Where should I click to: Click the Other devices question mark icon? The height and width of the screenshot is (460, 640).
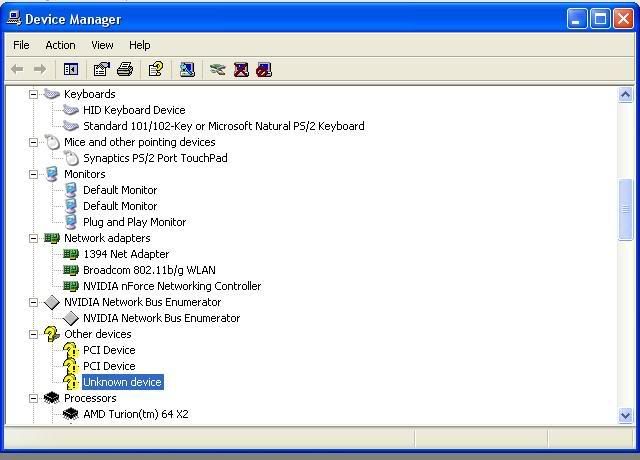(52, 334)
